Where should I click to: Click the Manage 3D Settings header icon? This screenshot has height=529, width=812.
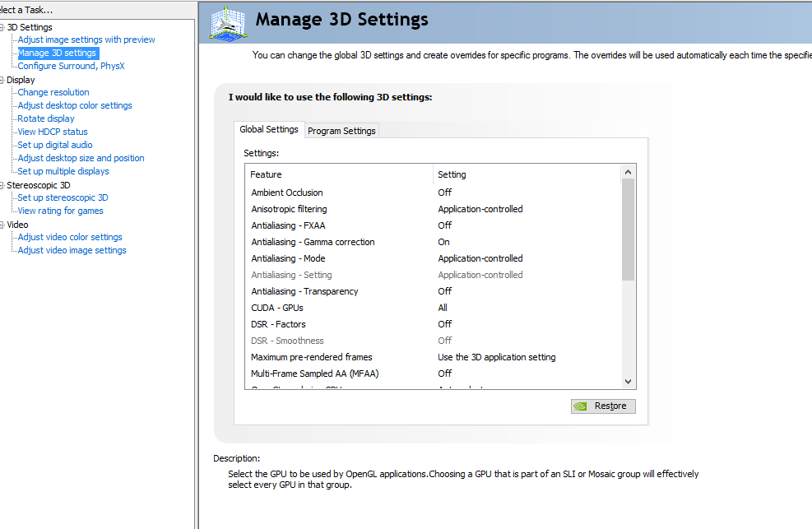pos(229,23)
